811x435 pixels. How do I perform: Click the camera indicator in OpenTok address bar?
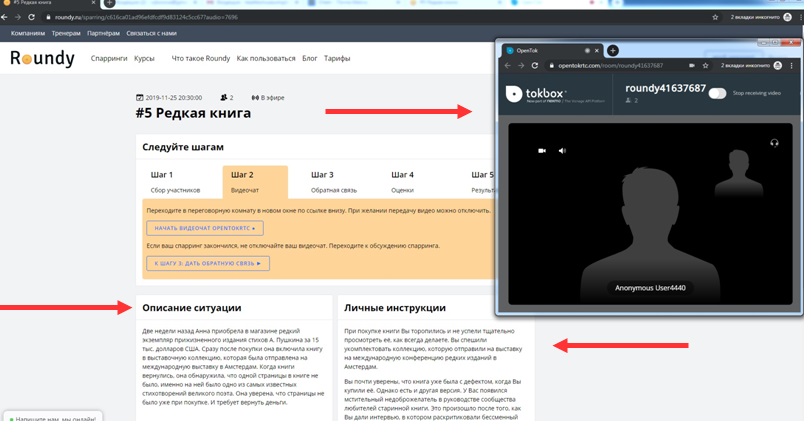pos(692,66)
